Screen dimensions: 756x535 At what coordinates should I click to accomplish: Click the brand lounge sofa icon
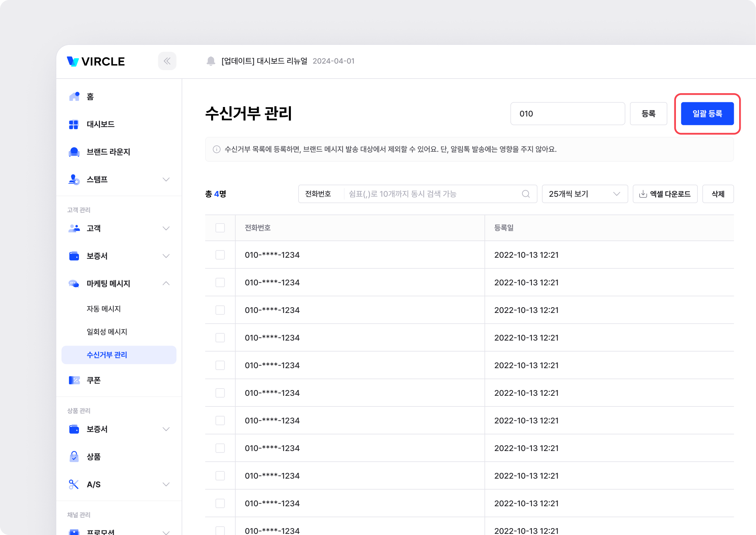[74, 152]
